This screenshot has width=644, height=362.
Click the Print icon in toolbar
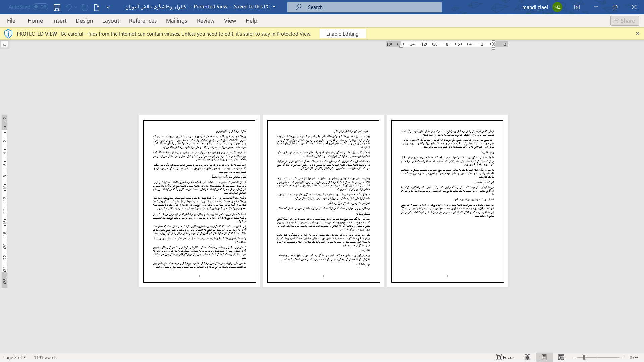point(96,7)
